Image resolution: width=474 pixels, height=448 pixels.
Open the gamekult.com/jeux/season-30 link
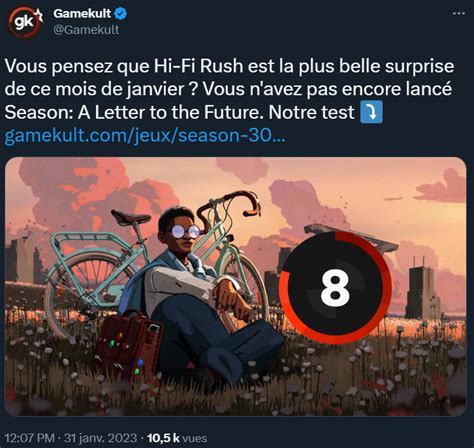coord(145,136)
